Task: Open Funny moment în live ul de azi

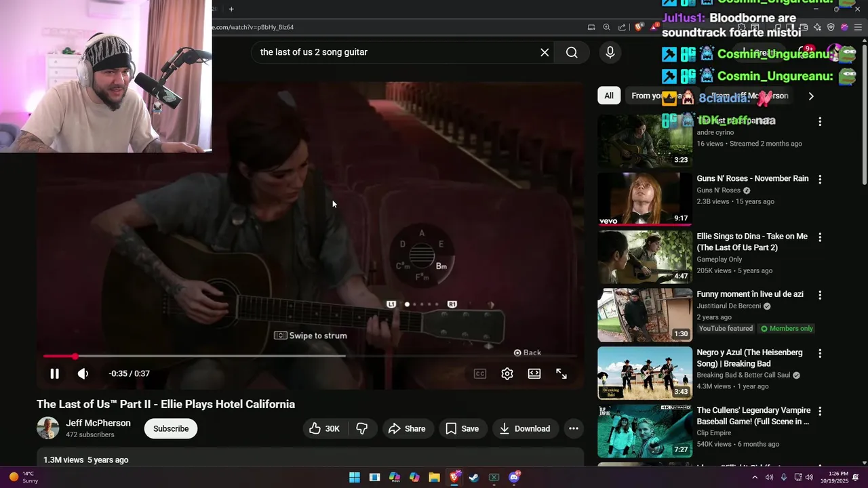Action: (x=750, y=294)
